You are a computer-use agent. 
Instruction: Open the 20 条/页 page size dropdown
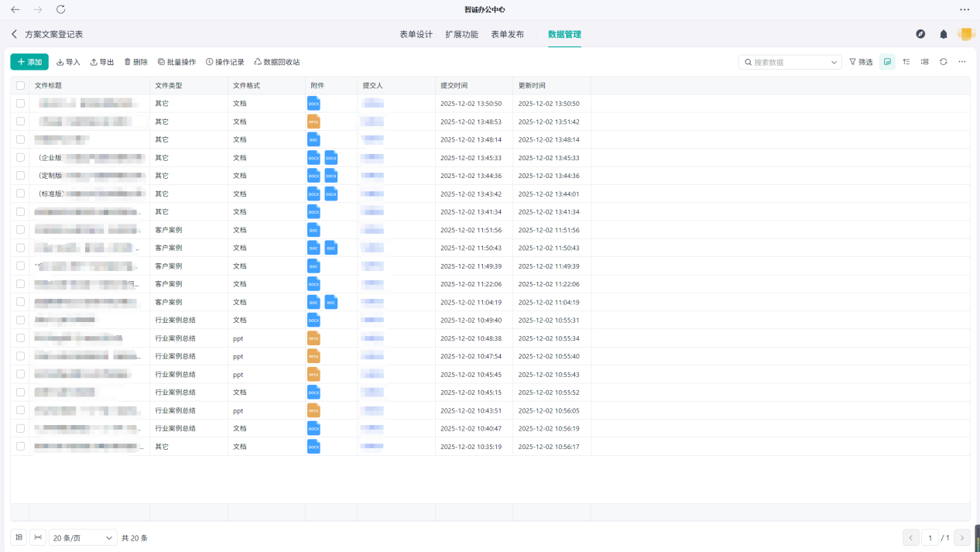point(83,537)
